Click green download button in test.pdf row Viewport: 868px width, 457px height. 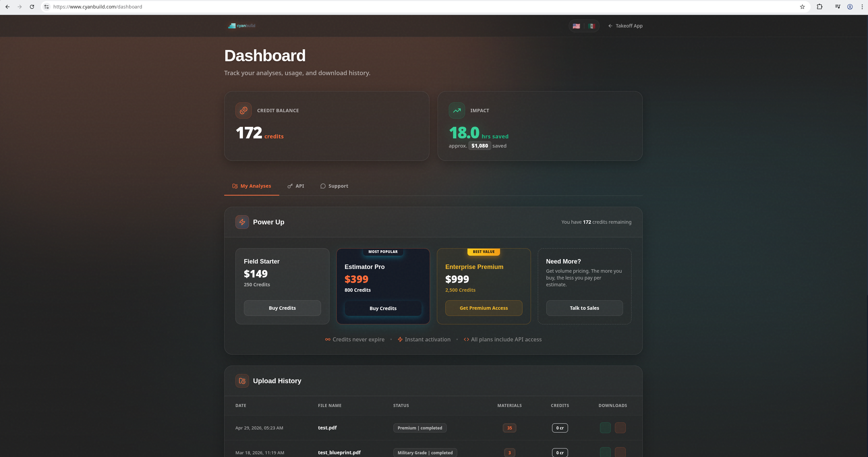click(605, 428)
